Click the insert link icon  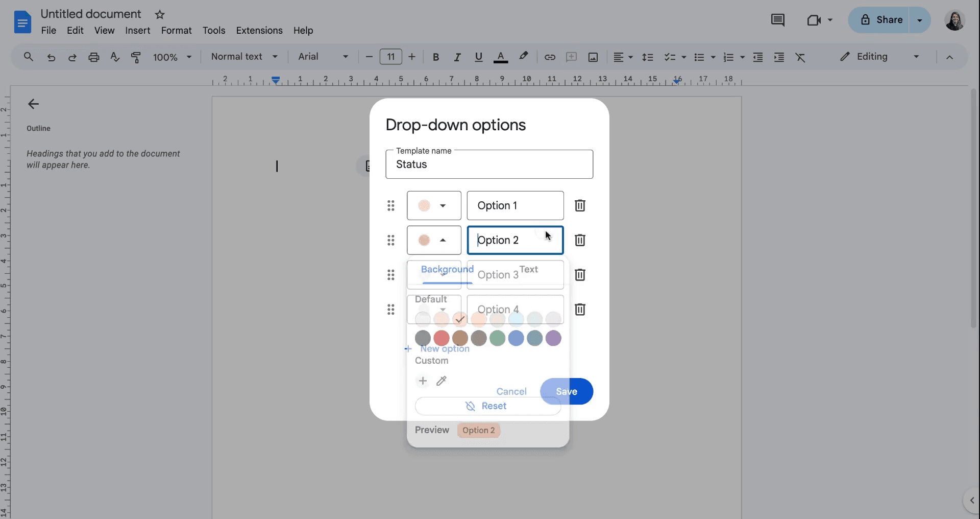pos(550,57)
